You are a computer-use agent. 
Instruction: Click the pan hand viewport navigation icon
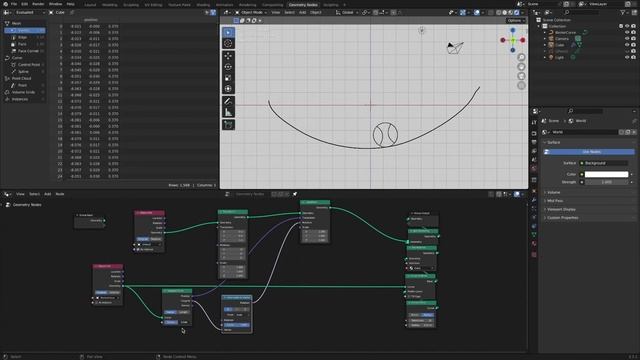pos(521,67)
